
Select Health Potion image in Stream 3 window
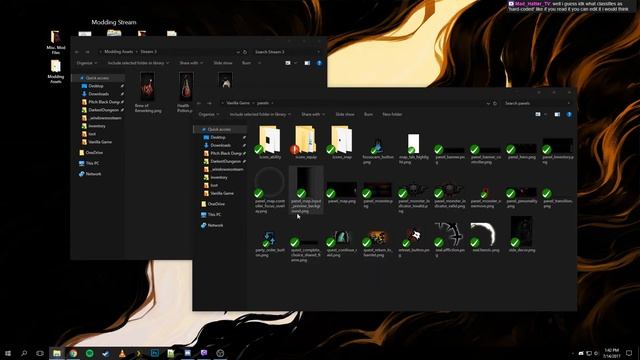pyautogui.click(x=186, y=92)
